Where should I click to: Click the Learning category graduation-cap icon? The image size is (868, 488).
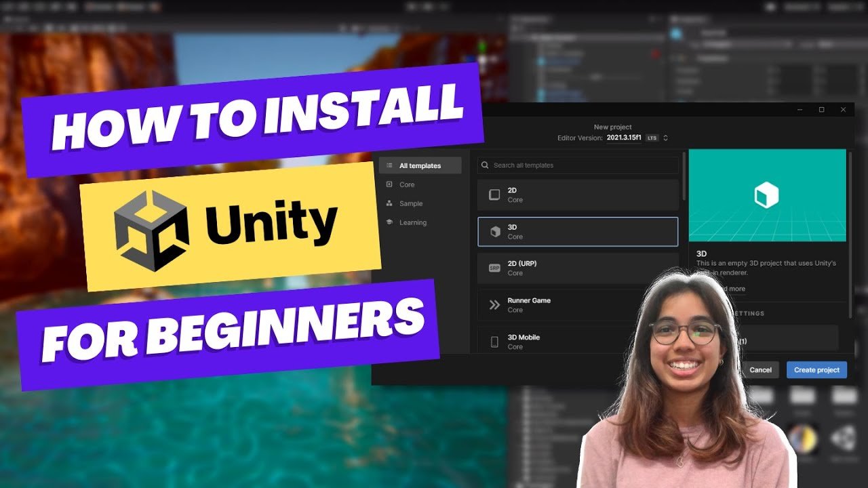pyautogui.click(x=389, y=222)
